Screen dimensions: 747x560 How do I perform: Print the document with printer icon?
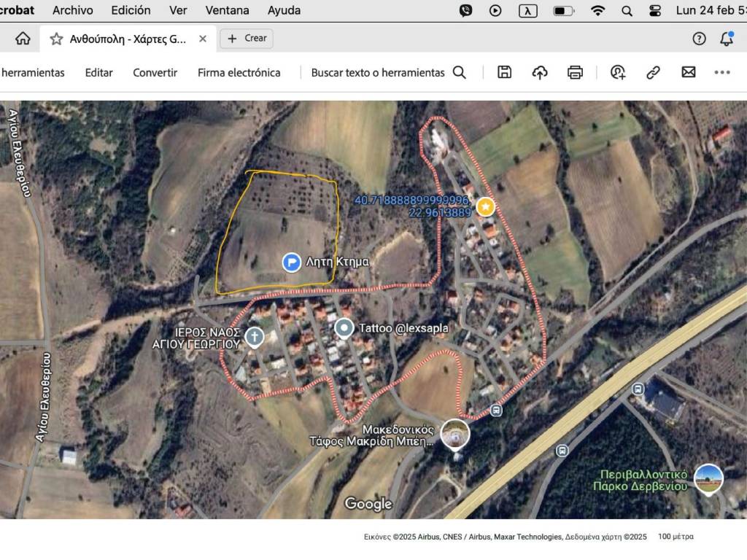pyautogui.click(x=575, y=72)
